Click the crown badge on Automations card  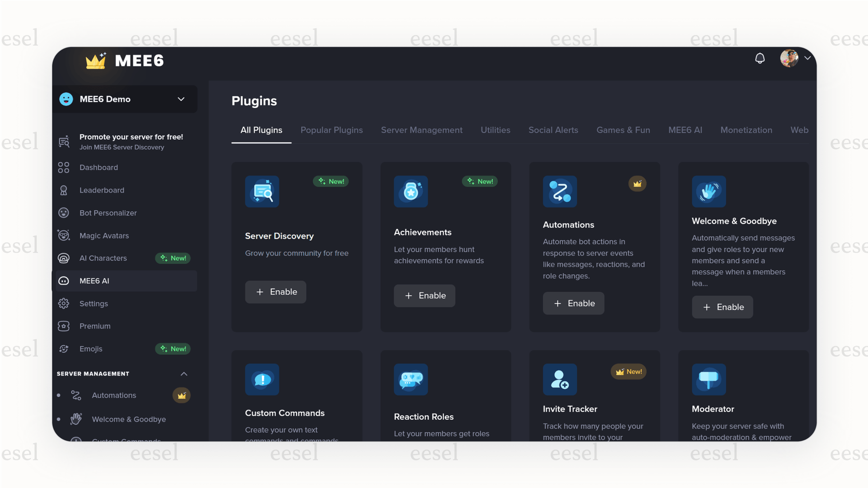pyautogui.click(x=637, y=183)
